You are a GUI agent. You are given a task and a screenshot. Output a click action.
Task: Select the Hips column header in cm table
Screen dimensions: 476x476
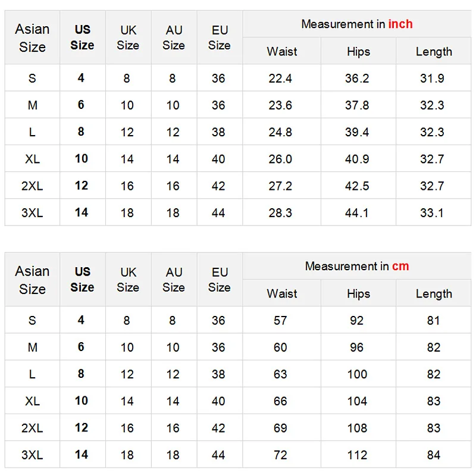[358, 294]
